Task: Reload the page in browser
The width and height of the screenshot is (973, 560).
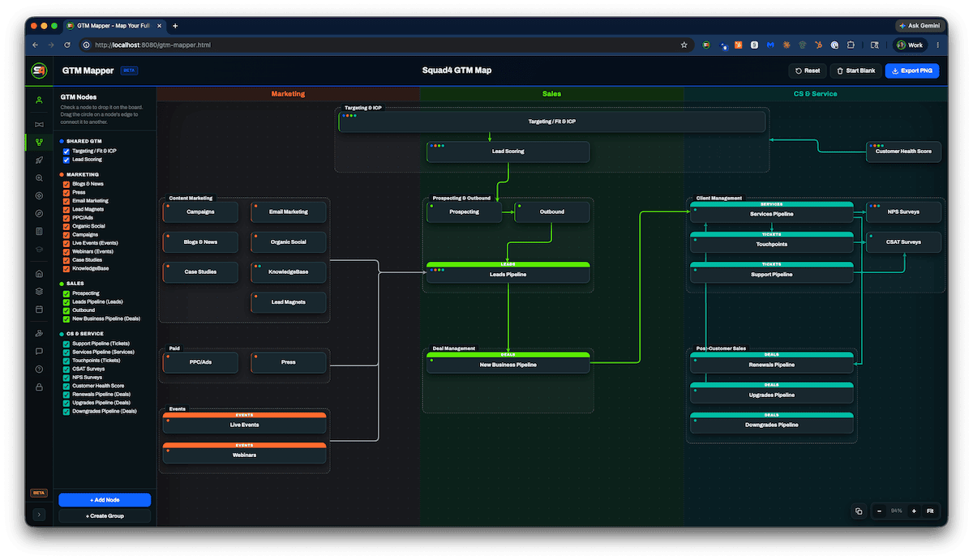Action: click(67, 45)
